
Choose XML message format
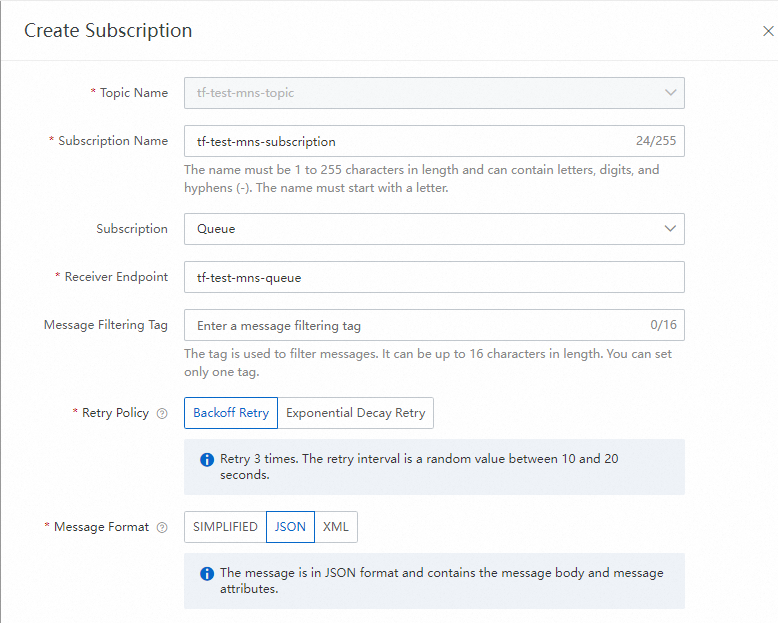pyautogui.click(x=336, y=527)
